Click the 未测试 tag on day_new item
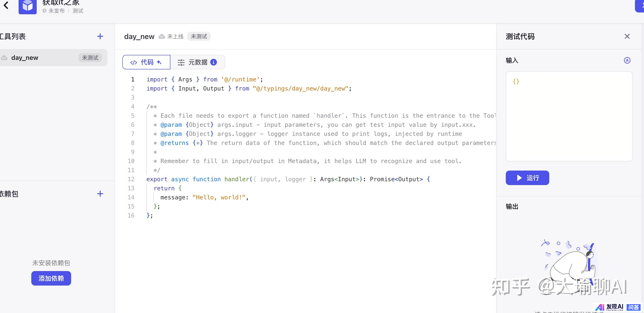 [x=90, y=58]
